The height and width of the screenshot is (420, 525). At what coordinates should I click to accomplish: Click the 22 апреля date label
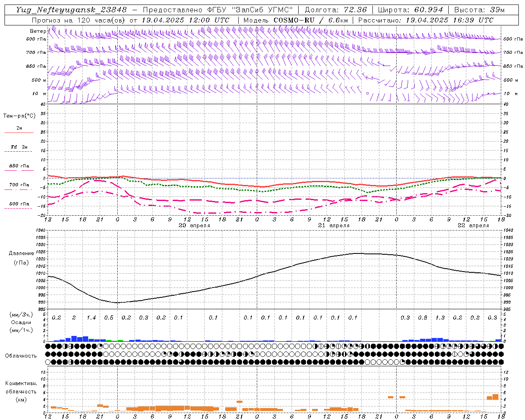tap(473, 226)
